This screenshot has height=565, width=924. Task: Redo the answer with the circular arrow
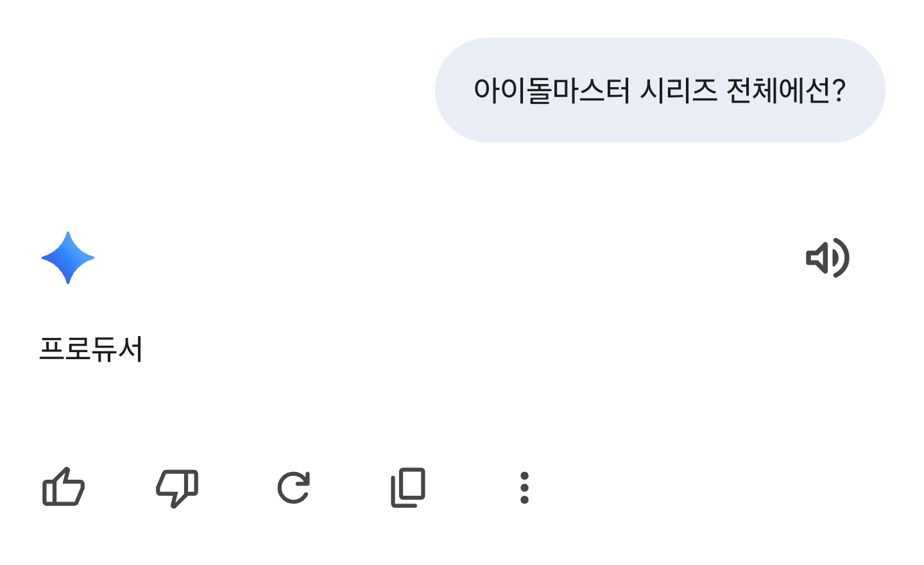[293, 487]
